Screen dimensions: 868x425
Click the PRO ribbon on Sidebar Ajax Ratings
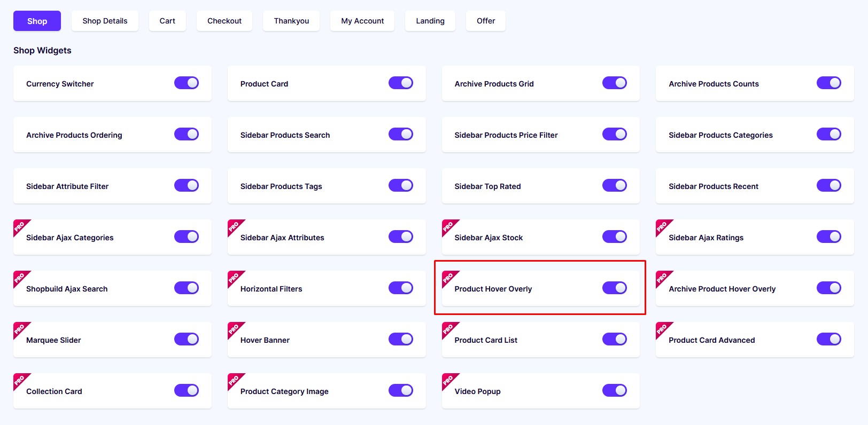coord(663,226)
